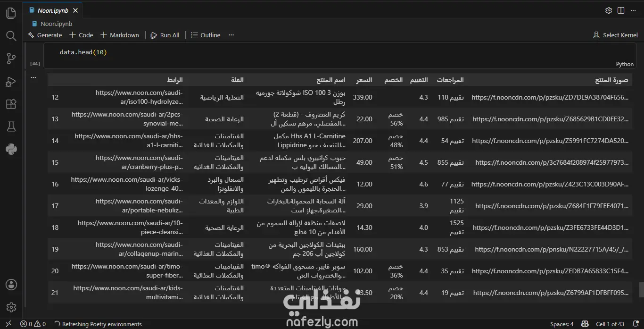
Task: Close the Noon.ipynb tab
Action: pos(75,10)
